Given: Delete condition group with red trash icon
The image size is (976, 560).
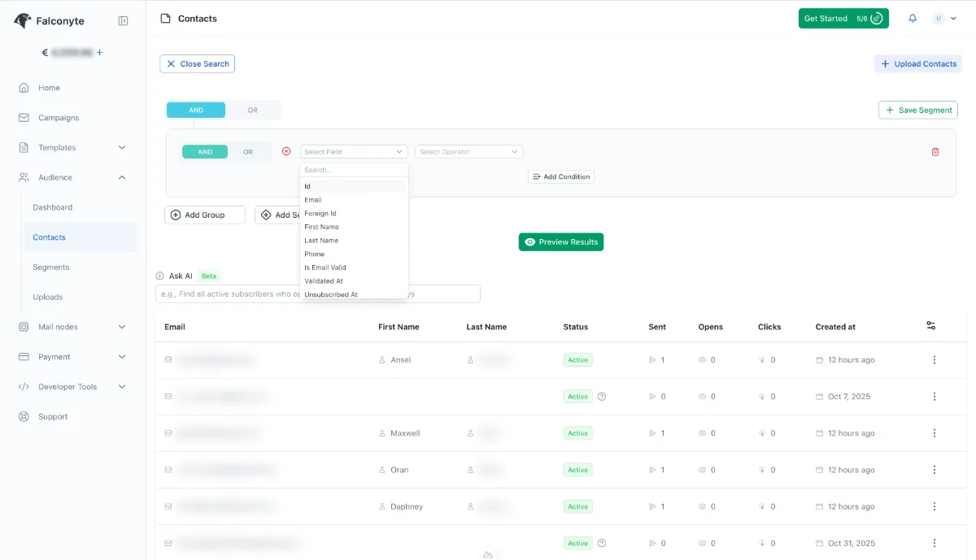Looking at the screenshot, I should 935,152.
